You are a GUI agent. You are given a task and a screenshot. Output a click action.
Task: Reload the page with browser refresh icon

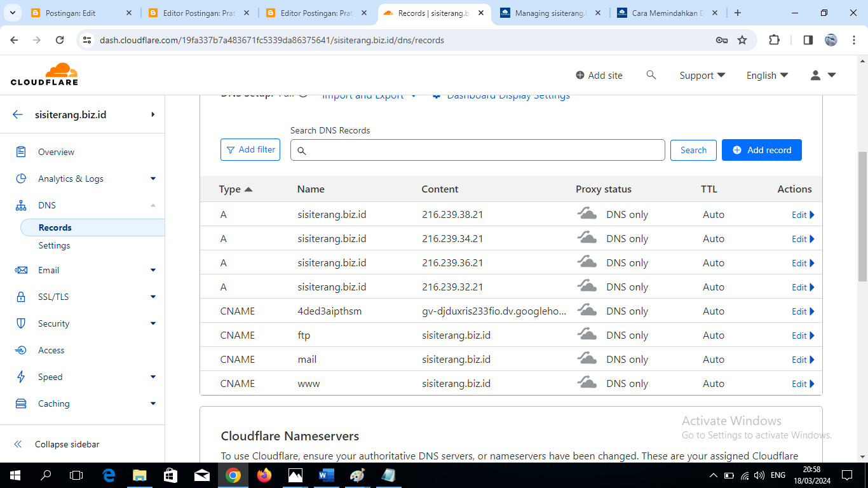[x=60, y=40]
